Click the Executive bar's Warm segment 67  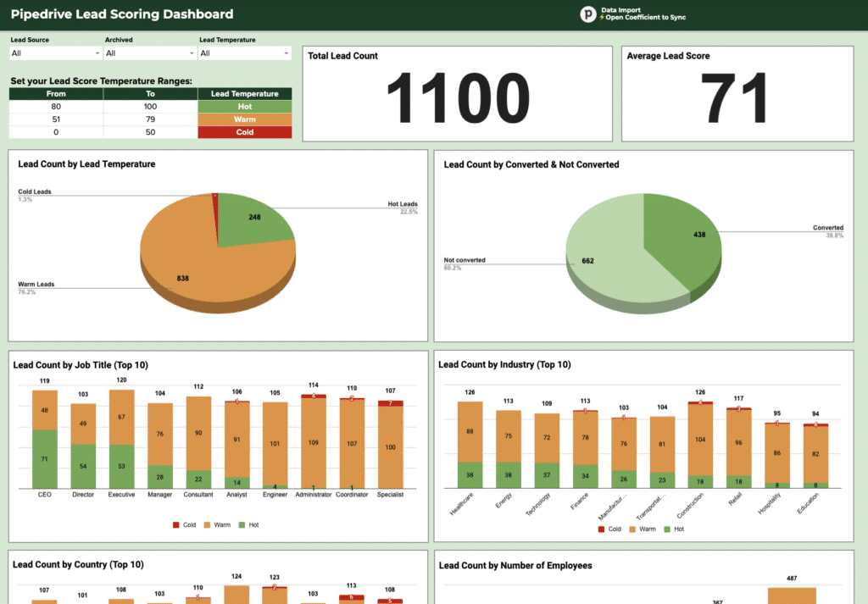click(122, 417)
